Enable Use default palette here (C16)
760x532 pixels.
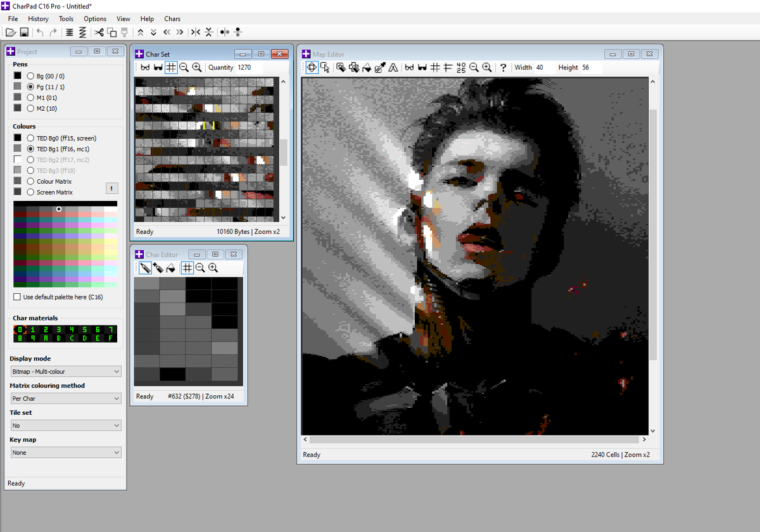[x=17, y=296]
